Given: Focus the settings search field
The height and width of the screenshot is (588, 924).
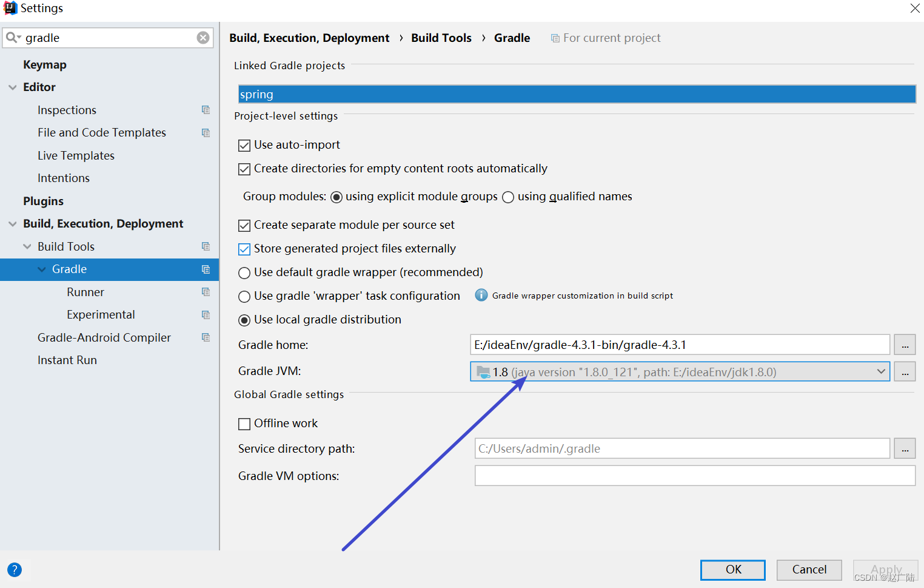Looking at the screenshot, I should pos(109,38).
